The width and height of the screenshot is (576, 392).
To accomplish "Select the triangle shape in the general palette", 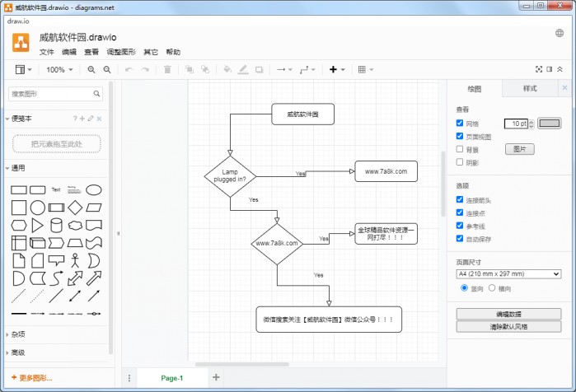I will pyautogui.click(x=37, y=226).
